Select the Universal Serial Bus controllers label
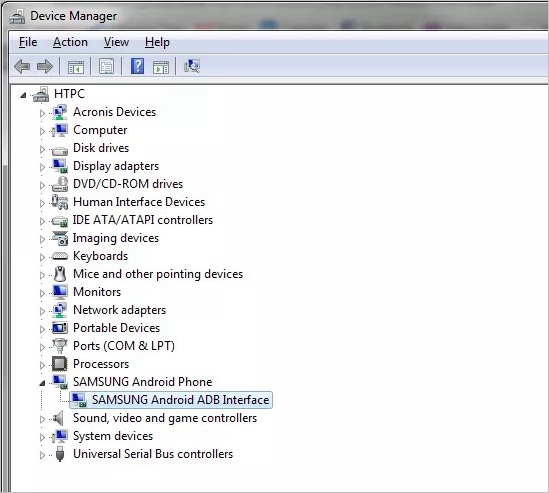Viewport: 549px width, 493px height. coord(153,454)
